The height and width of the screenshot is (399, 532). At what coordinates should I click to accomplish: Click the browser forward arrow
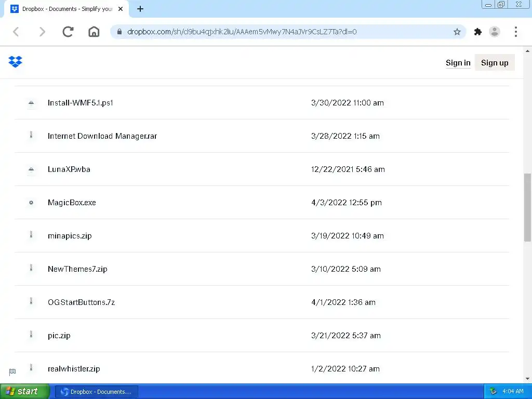pyautogui.click(x=42, y=32)
